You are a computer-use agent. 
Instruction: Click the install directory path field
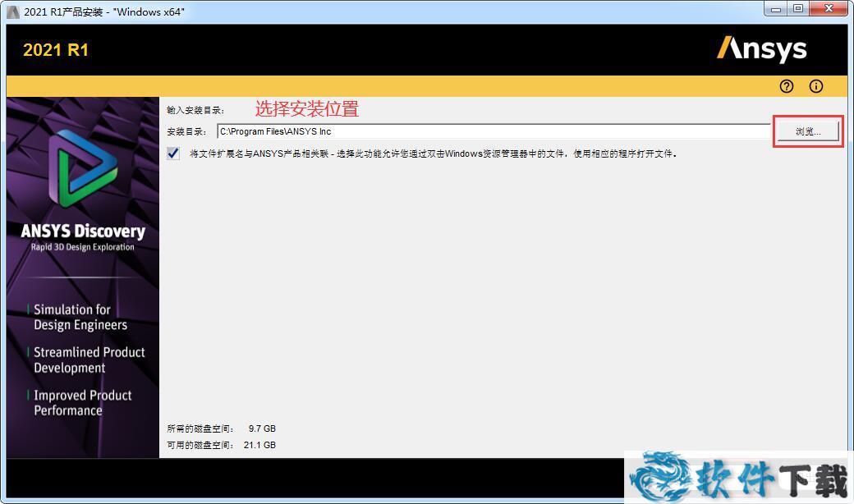tap(493, 131)
